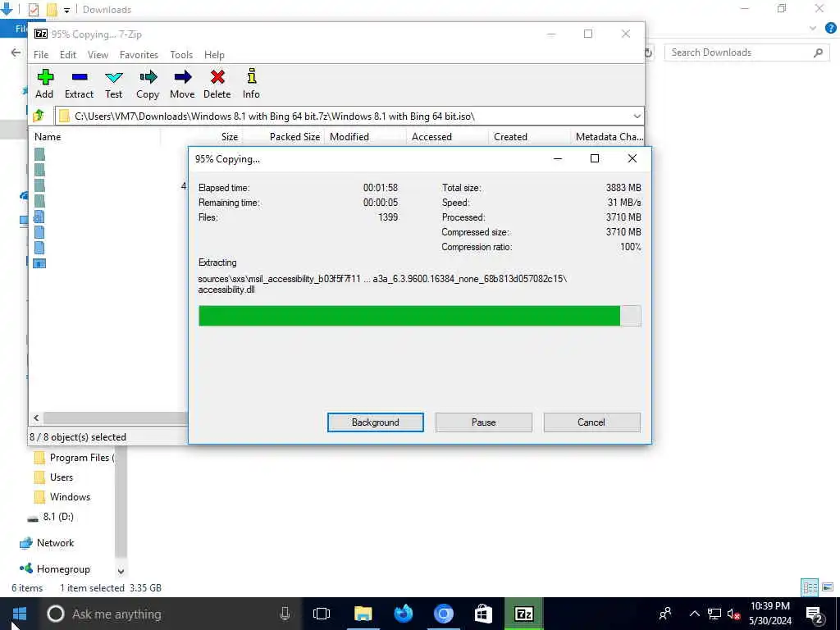Click the Explorer help question mark icon
840x630 pixels.
pyautogui.click(x=831, y=29)
